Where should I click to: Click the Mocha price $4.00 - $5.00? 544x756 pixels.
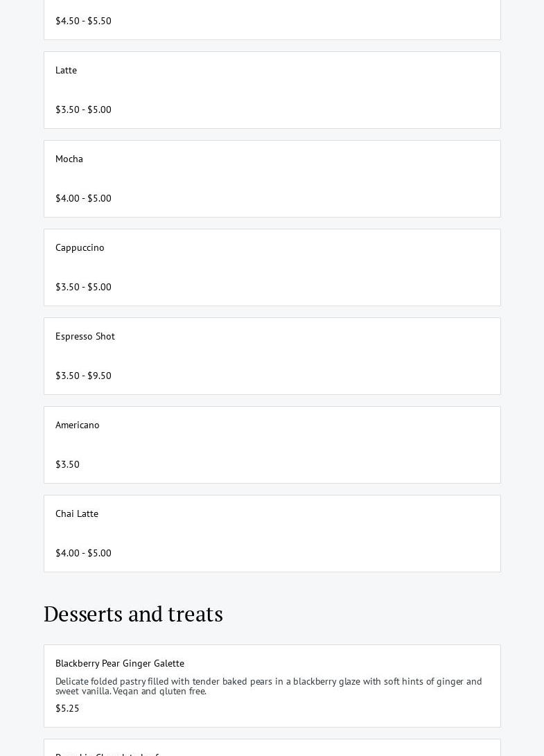(83, 198)
